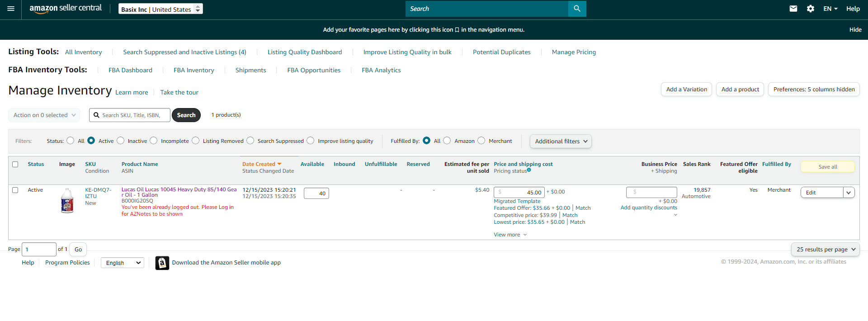Click Match next to Competitive price
The height and width of the screenshot is (321, 868).
[570, 215]
